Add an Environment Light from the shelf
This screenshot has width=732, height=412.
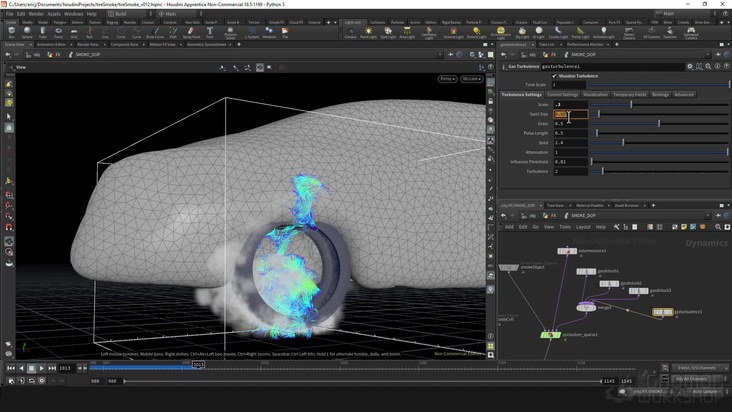coord(500,32)
